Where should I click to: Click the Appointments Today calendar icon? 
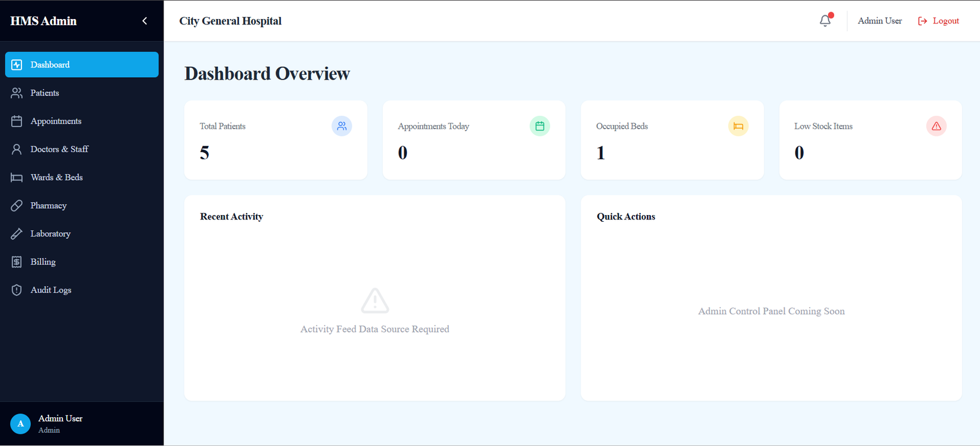tap(540, 126)
